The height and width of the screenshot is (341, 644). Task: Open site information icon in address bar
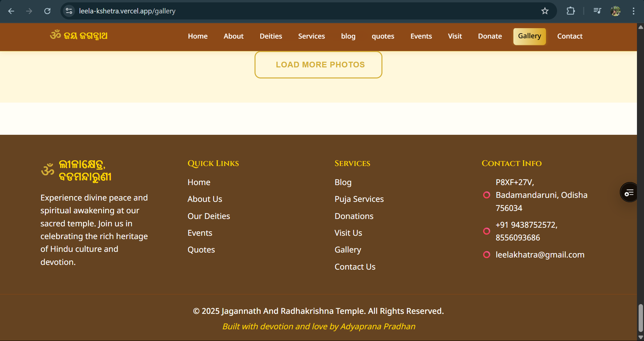click(69, 11)
